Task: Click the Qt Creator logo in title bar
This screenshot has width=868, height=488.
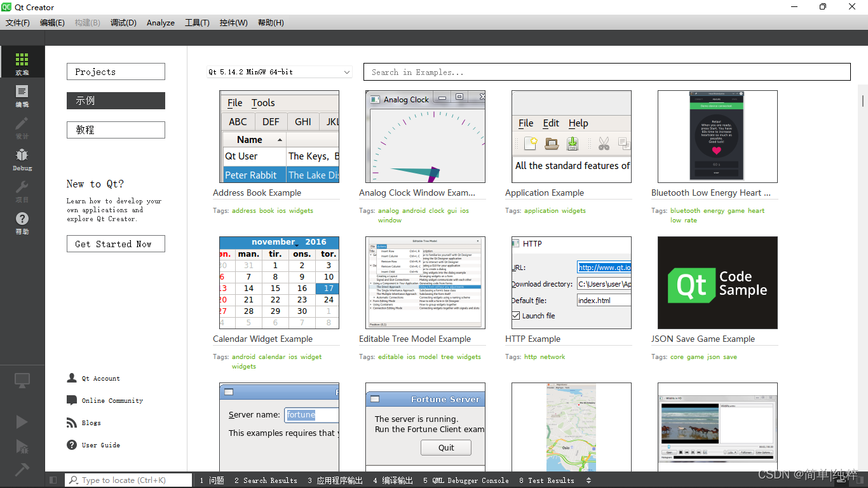Action: (7, 7)
